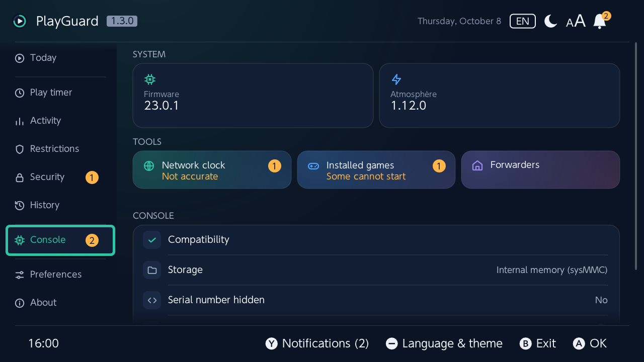This screenshot has height=362, width=644.
Task: Open the Network clock tool
Action: coord(212,170)
